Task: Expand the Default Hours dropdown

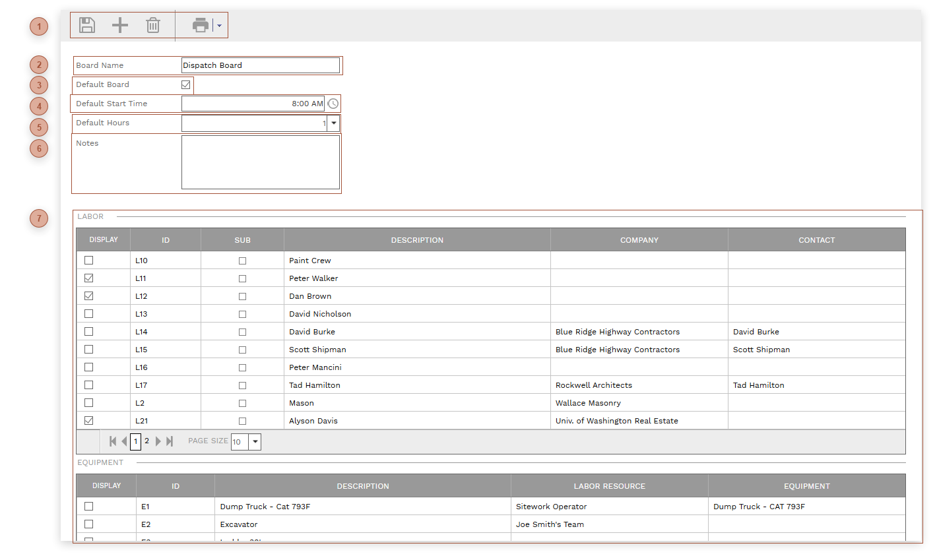Action: 333,123
